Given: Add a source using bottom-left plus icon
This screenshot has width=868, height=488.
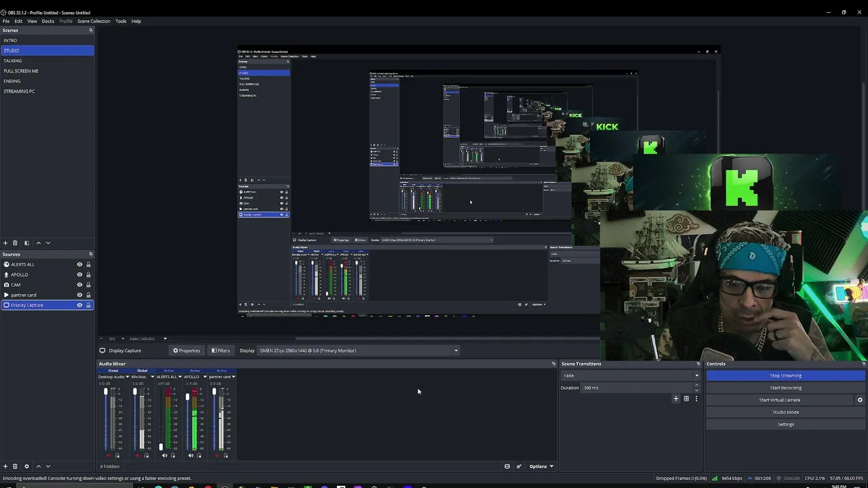Looking at the screenshot, I should [5, 466].
